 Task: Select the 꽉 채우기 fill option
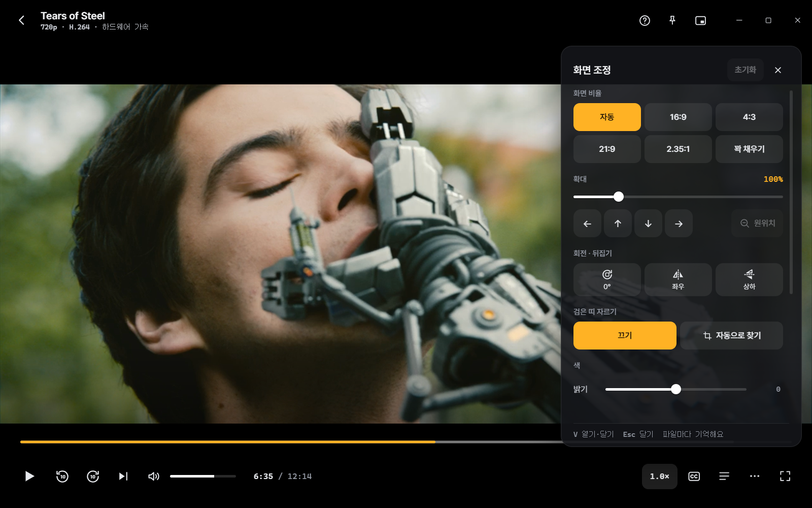point(749,149)
